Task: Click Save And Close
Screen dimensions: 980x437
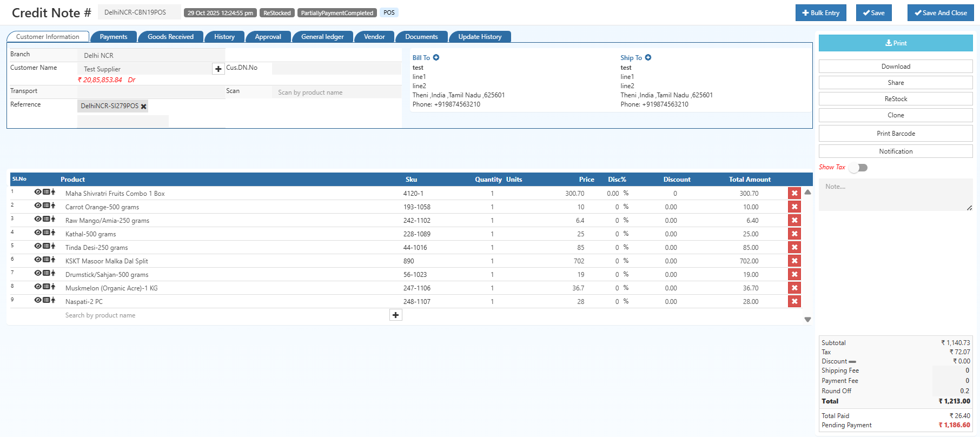Action: (941, 13)
